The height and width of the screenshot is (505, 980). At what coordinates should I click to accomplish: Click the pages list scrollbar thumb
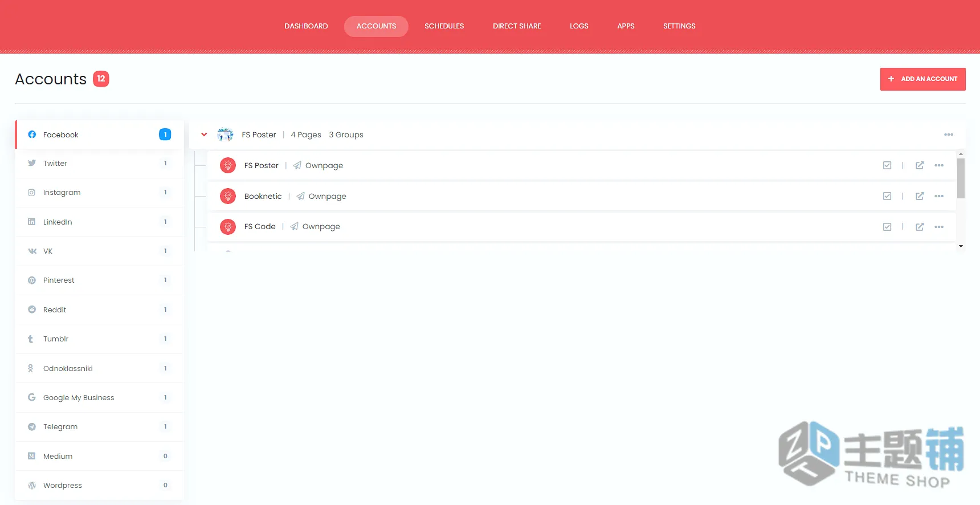click(961, 178)
